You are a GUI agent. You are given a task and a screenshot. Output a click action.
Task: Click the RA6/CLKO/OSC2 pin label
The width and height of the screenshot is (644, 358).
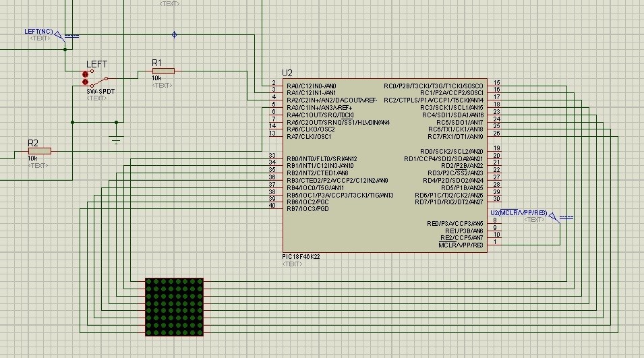tap(311, 129)
